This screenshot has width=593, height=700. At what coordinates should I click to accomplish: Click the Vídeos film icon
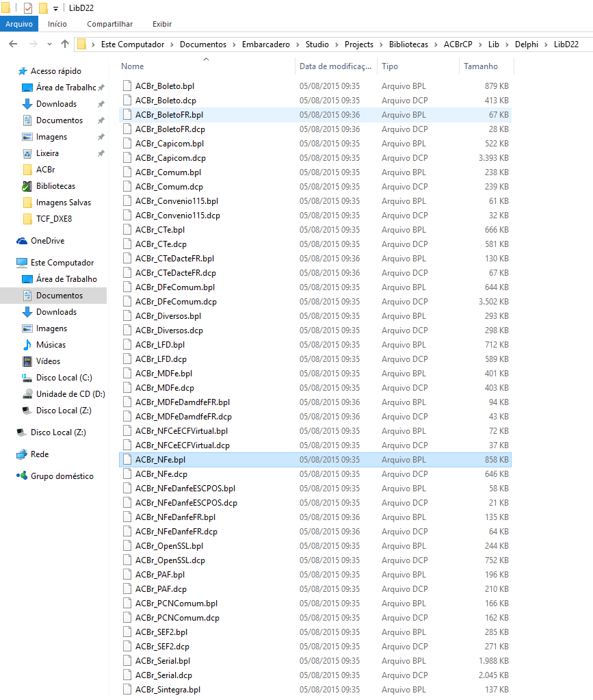click(x=27, y=361)
